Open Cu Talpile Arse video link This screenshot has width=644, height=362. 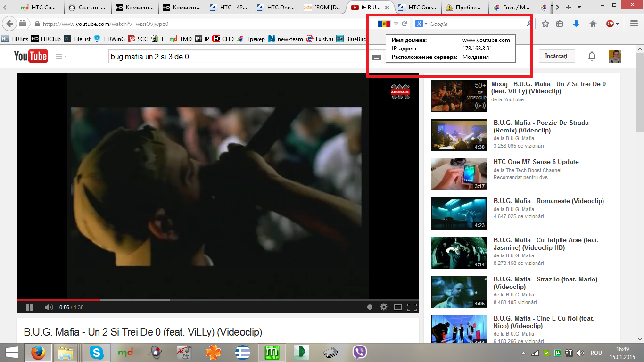click(x=546, y=244)
